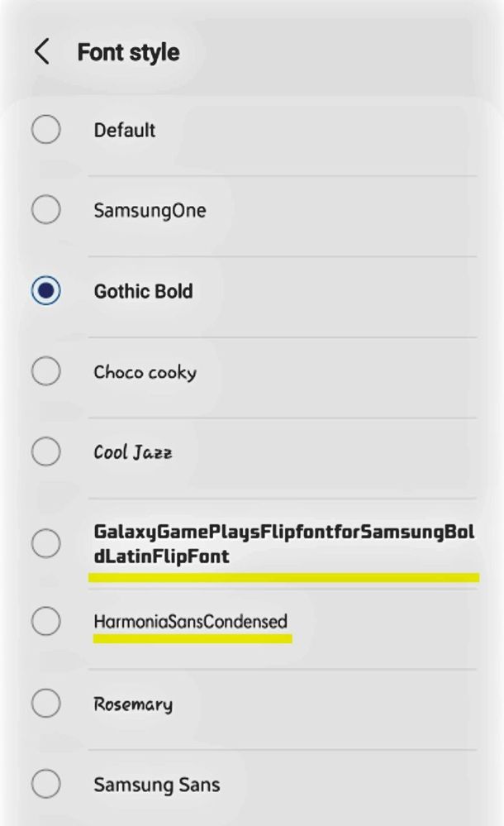Image resolution: width=504 pixels, height=826 pixels.
Task: Select the Rosemary radio button
Action: 45,704
